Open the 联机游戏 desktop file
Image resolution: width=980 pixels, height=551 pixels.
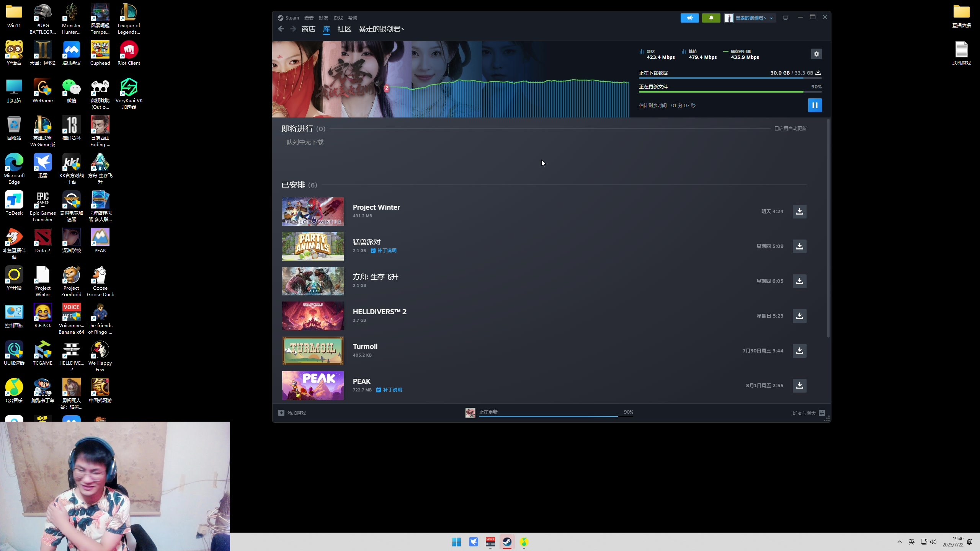[x=961, y=54]
